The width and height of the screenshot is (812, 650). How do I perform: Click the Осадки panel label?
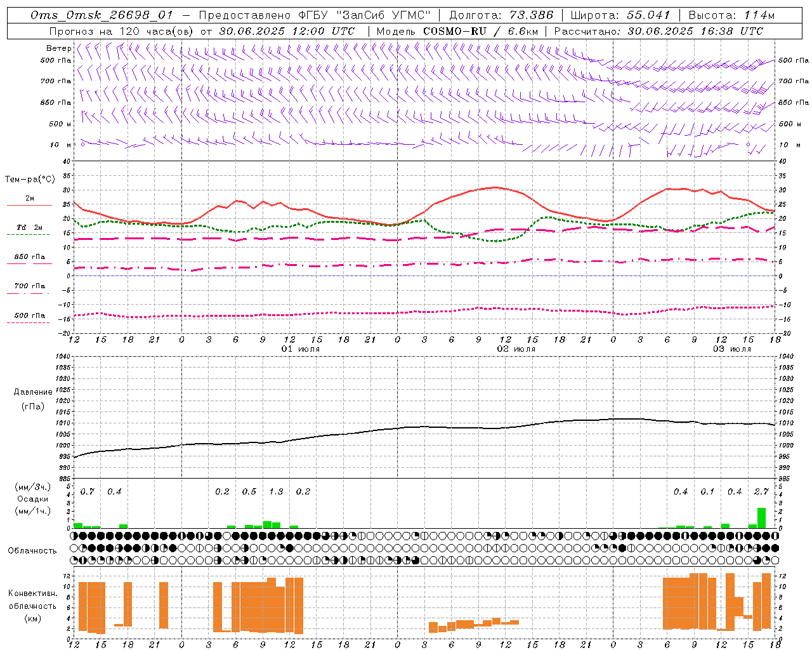click(x=32, y=499)
